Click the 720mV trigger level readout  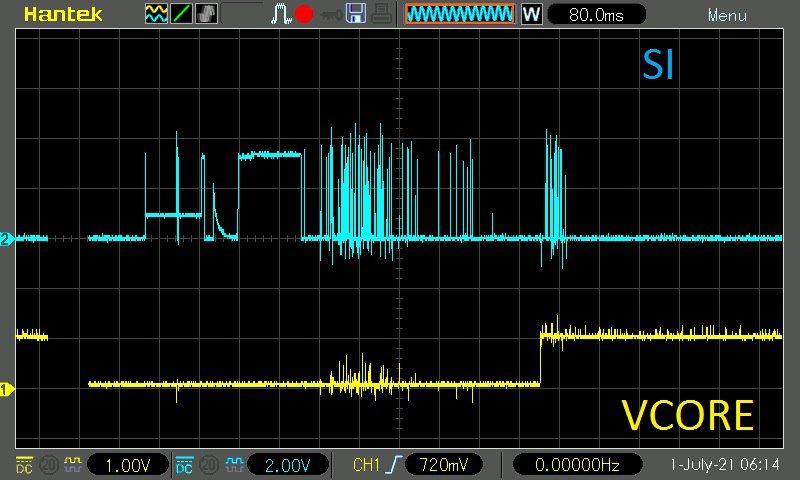[444, 465]
